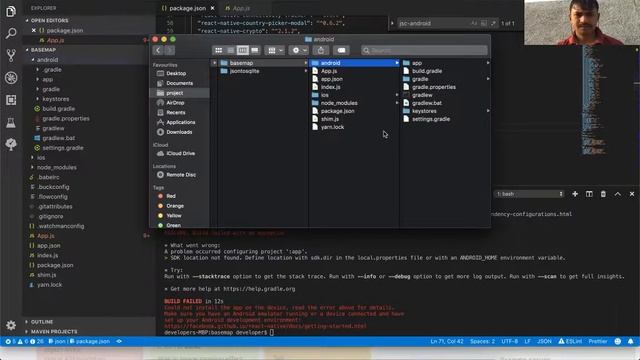Select Applications in the Finder sidebar

180,122
